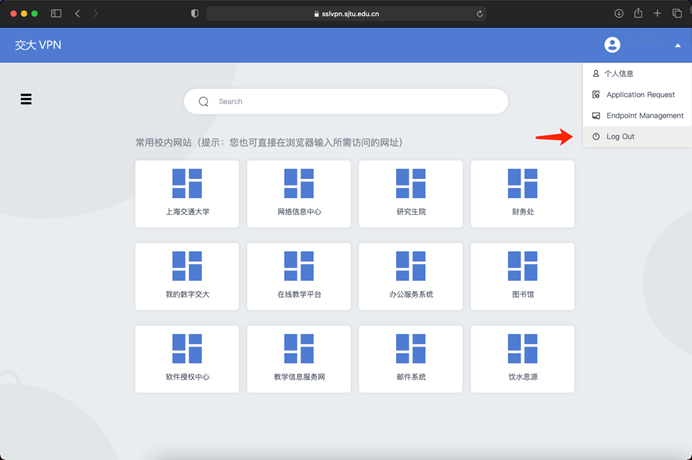Open the 软件授权中心 tile icon
Viewport: 692px width, 460px height.
(187, 348)
